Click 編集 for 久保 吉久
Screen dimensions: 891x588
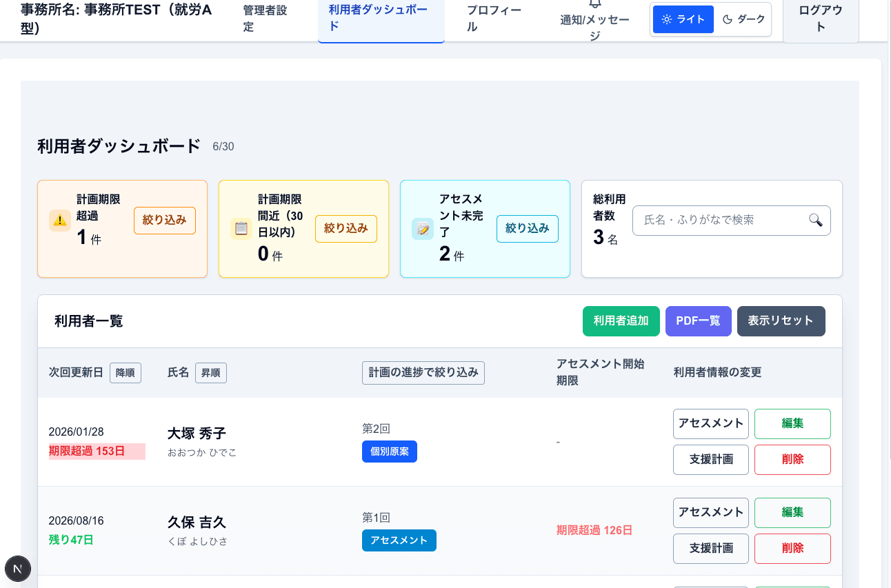coord(792,513)
